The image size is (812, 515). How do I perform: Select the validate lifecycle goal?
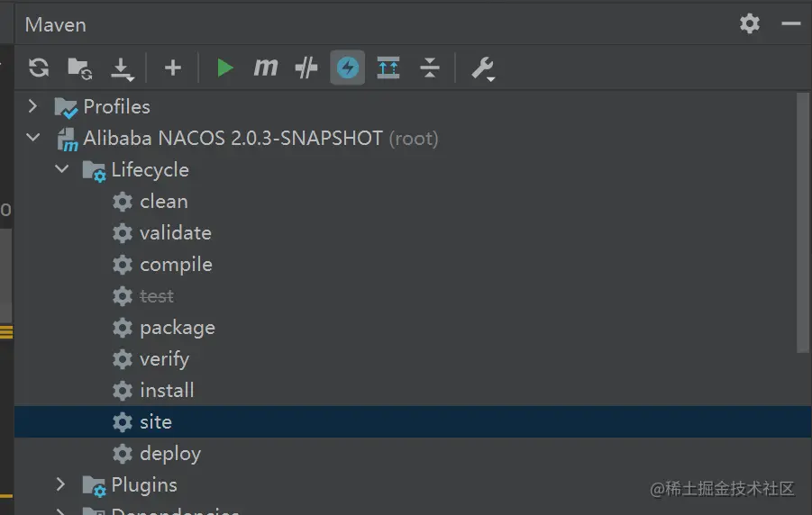point(176,233)
